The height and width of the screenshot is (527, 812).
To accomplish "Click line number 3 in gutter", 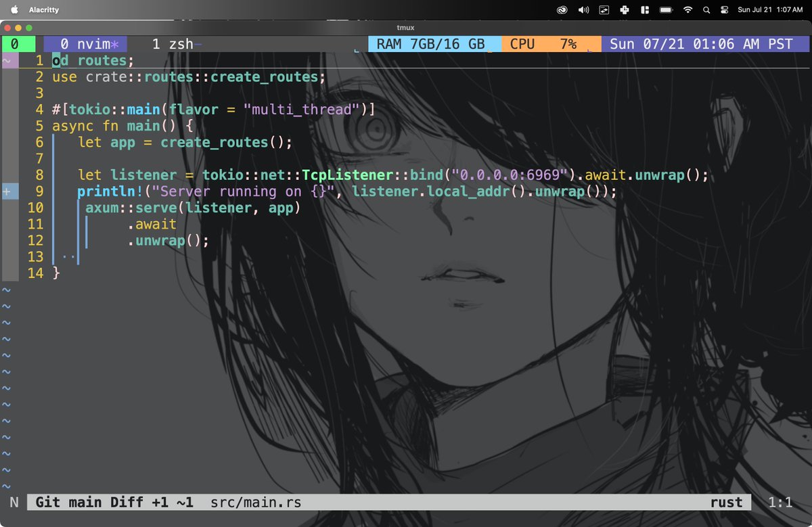I will (x=39, y=93).
